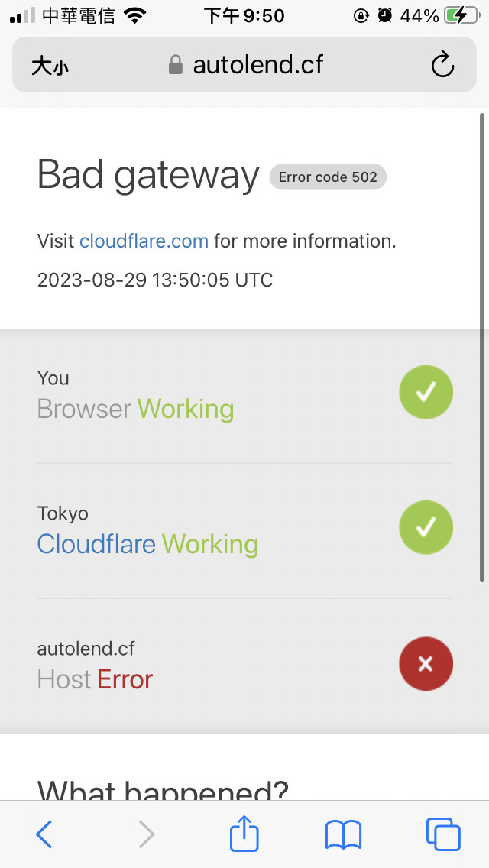
Task: Tap the green Cloudflare Working checkmark
Action: coord(426,527)
